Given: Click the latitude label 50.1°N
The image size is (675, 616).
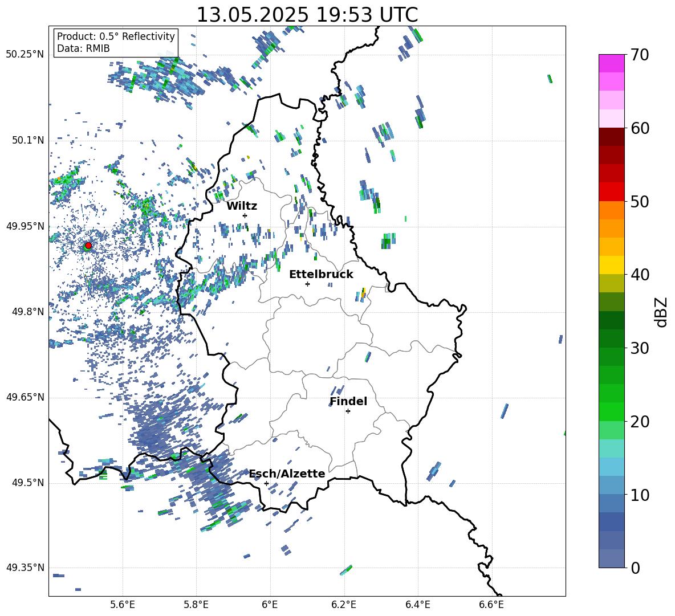Looking at the screenshot, I should pos(27,140).
